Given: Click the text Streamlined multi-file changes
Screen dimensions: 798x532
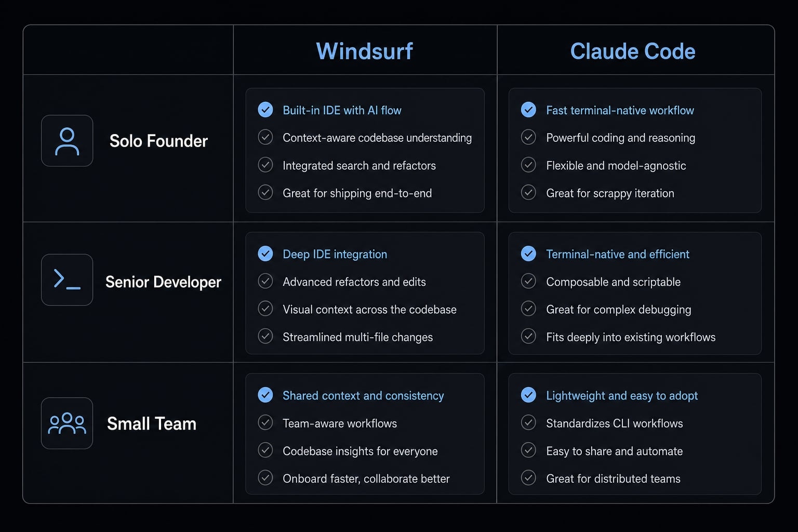Looking at the screenshot, I should coord(357,337).
